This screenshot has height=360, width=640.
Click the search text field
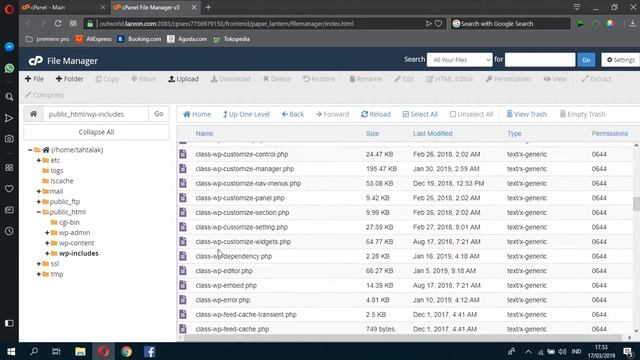(x=540, y=60)
